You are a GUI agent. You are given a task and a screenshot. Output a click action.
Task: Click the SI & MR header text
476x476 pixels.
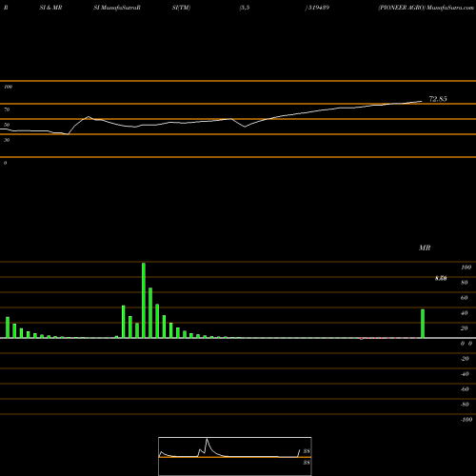pyautogui.click(x=50, y=8)
